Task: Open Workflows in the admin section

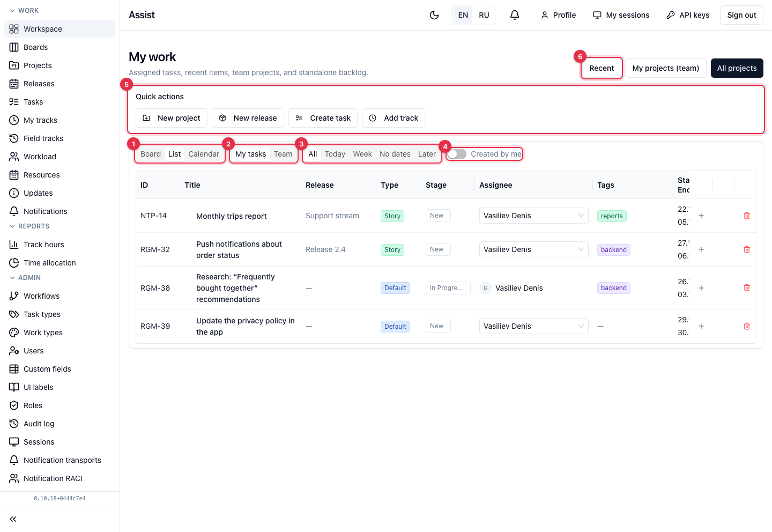Action: (x=60, y=296)
